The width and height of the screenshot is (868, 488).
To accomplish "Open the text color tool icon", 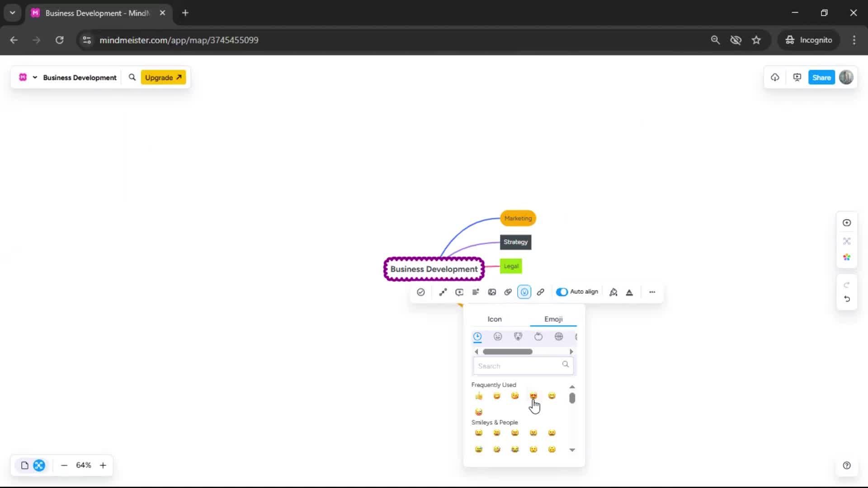I will point(629,292).
